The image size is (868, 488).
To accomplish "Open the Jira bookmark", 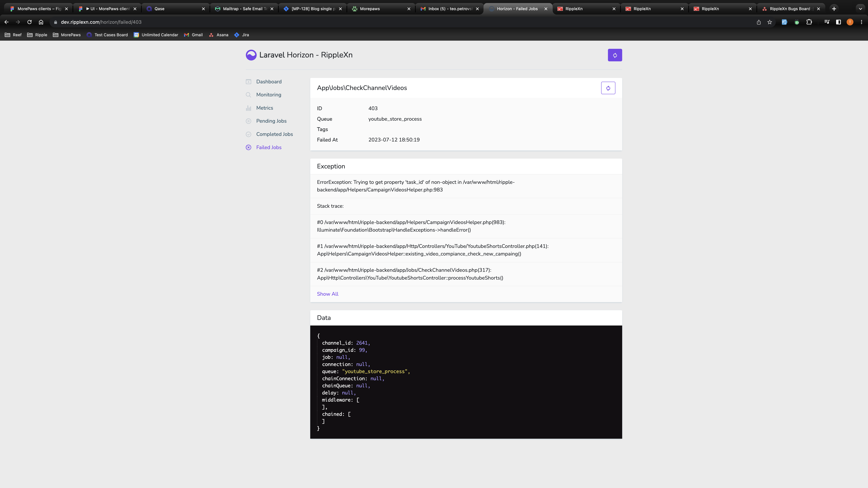I will coord(242,35).
